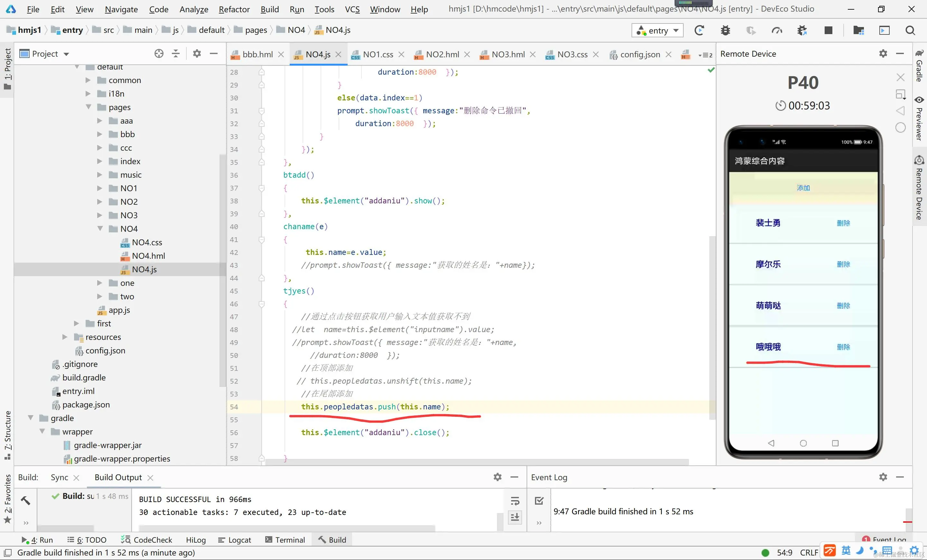The width and height of the screenshot is (927, 560).
Task: Toggle fold marker at line 37
Action: tap(262, 188)
